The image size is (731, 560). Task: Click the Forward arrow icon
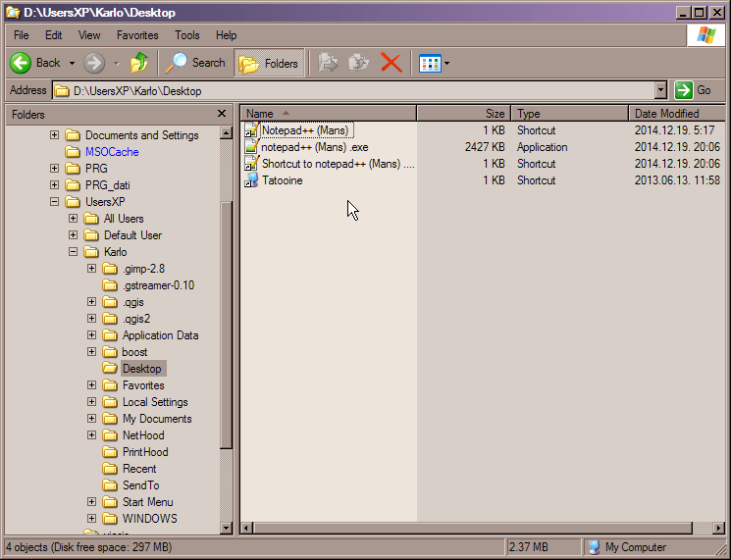point(94,63)
